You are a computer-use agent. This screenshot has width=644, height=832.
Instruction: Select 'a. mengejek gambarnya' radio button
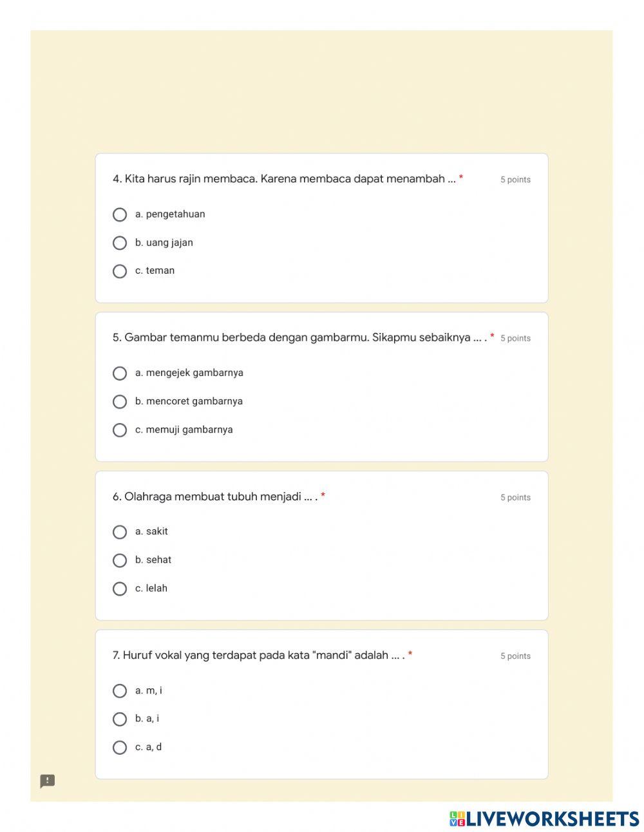120,373
